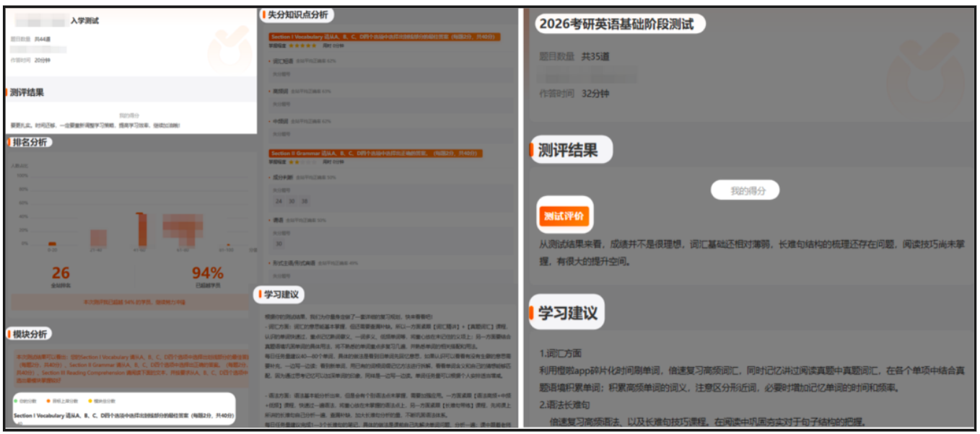This screenshot has width=980, height=434.
Task: Open missed question number 24
Action: (279, 201)
